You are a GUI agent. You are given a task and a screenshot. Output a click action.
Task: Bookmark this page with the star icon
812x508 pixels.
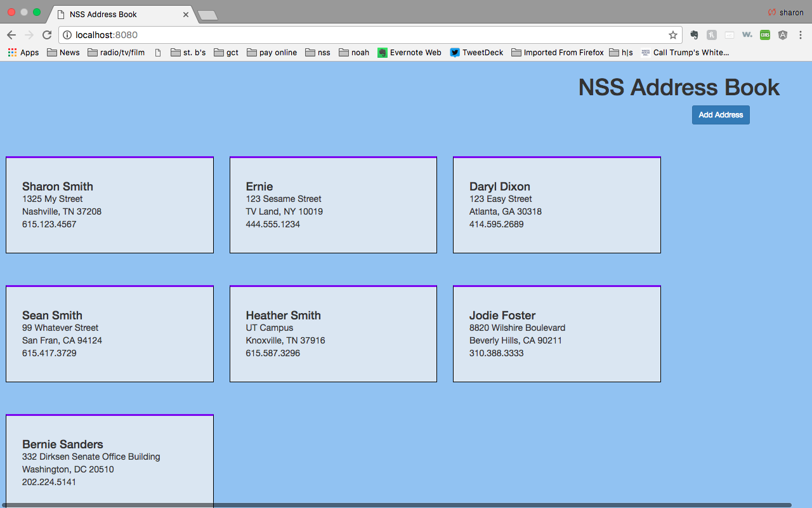coord(672,35)
